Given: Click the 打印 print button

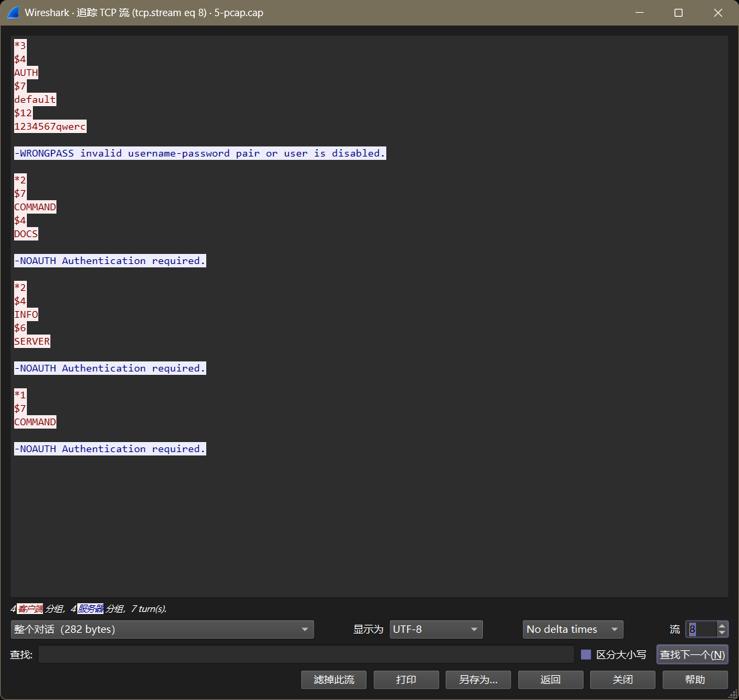Looking at the screenshot, I should [x=406, y=680].
